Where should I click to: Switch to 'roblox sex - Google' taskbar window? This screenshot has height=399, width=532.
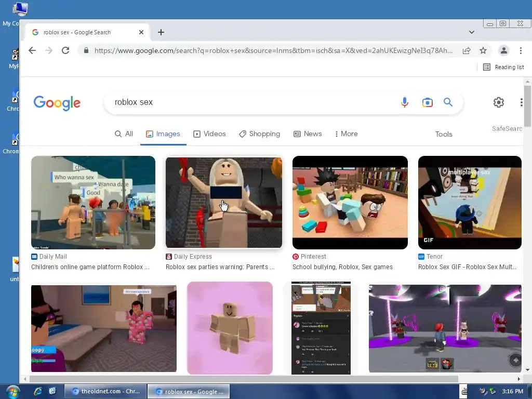pos(189,391)
